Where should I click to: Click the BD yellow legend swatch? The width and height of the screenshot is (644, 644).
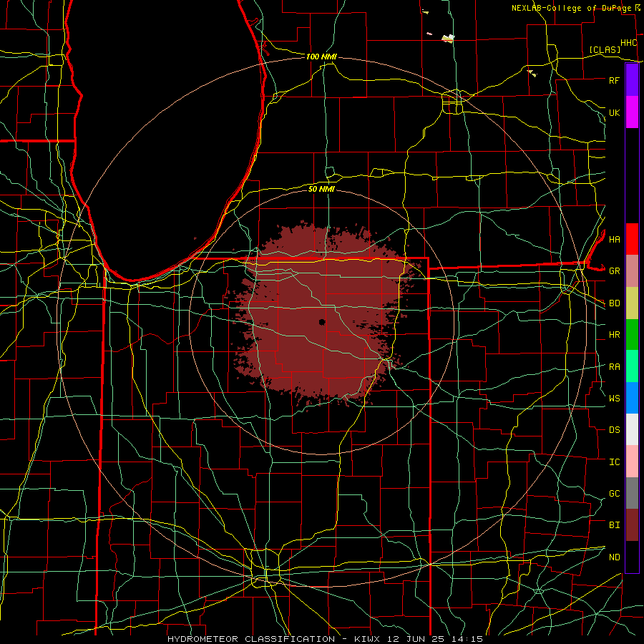pyautogui.click(x=632, y=303)
